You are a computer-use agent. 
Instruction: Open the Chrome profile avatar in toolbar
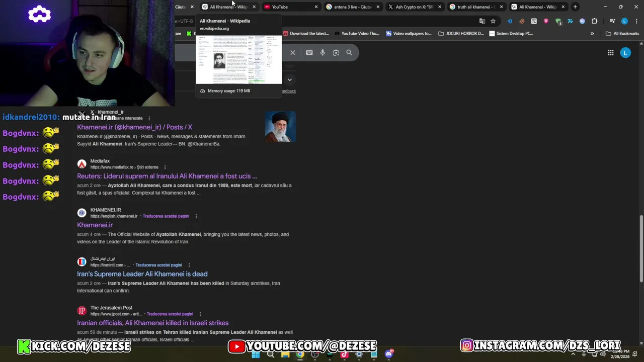(x=624, y=21)
